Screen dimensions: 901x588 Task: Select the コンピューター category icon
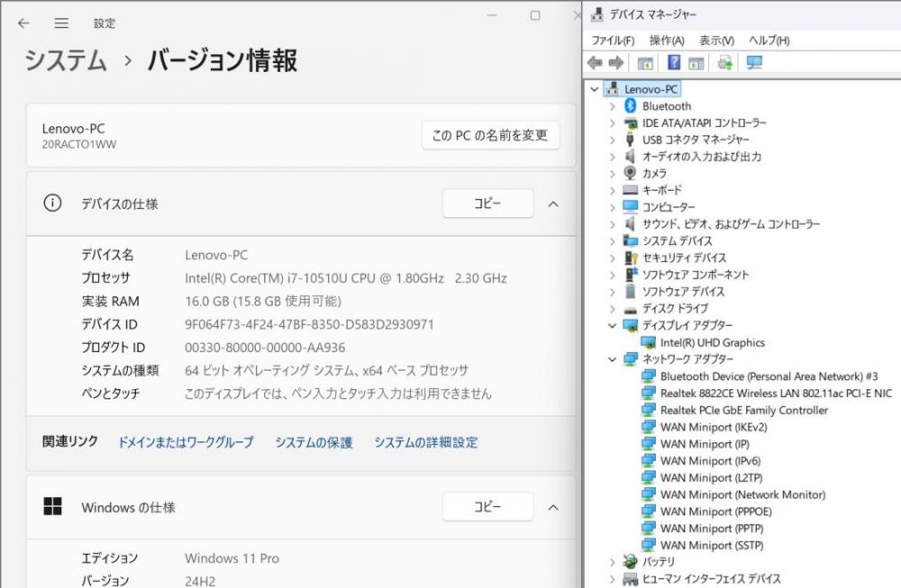tap(631, 206)
